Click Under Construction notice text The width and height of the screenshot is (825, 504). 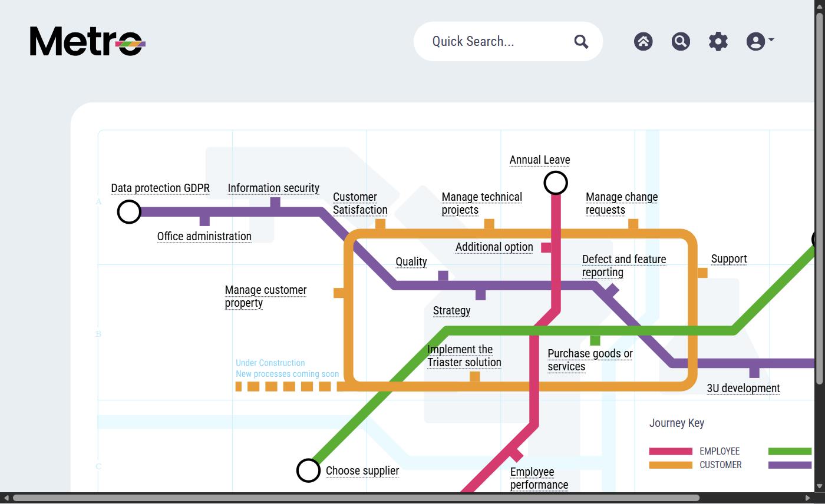point(288,369)
